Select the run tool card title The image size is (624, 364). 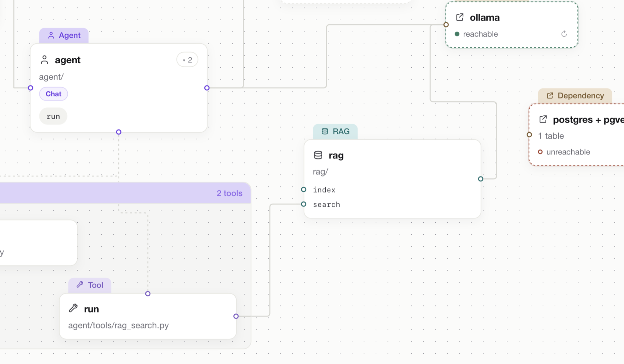(x=91, y=309)
